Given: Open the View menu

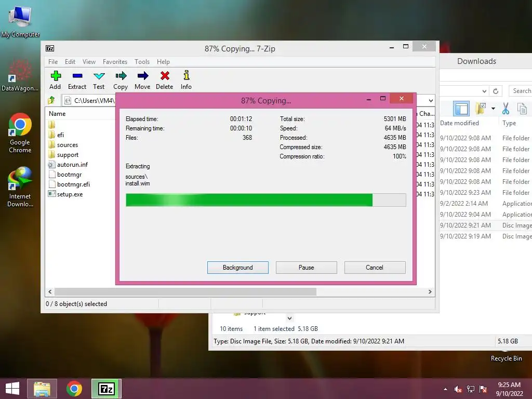Looking at the screenshot, I should click(89, 62).
